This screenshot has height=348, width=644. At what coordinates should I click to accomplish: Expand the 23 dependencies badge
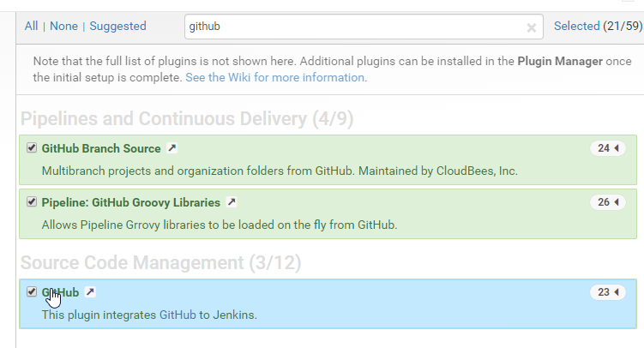(x=608, y=292)
